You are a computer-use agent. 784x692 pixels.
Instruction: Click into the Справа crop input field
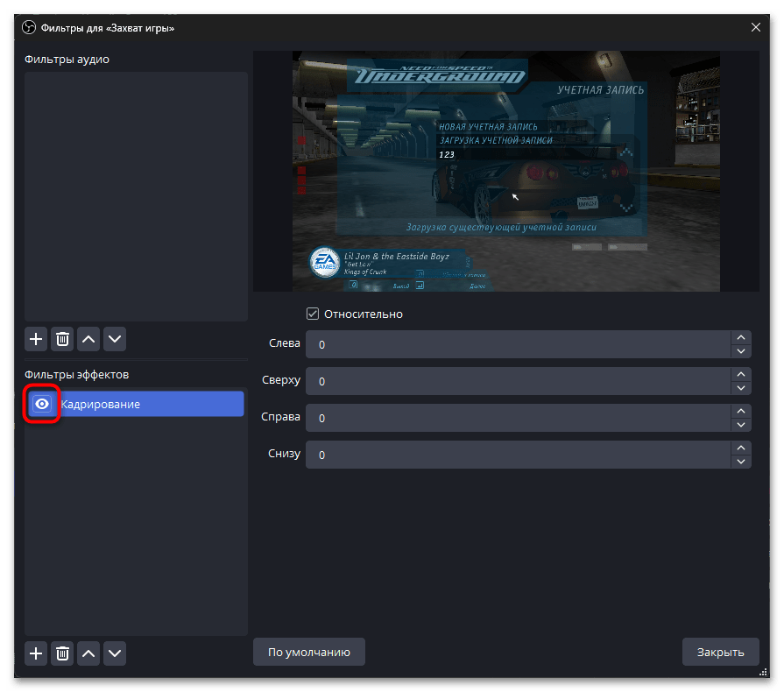coord(519,418)
